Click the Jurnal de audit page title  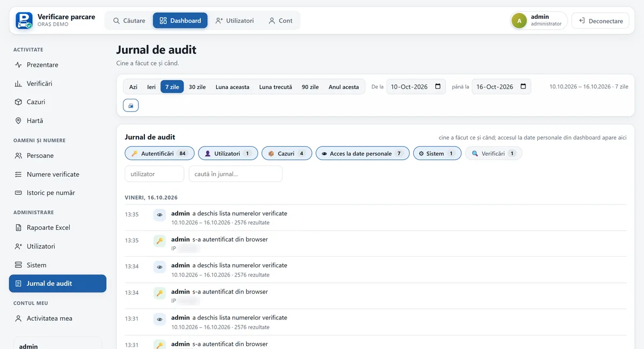(156, 50)
